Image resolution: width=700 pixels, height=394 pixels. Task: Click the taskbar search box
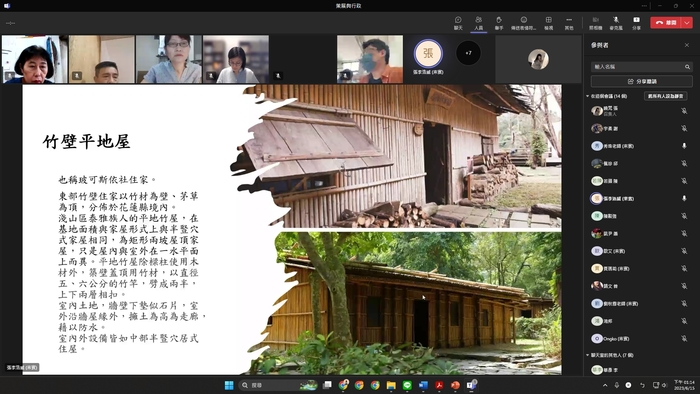pos(278,385)
